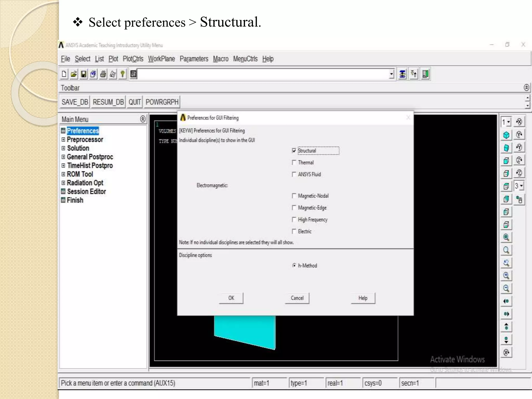Click the toolbar scroll up arrow

[527, 98]
